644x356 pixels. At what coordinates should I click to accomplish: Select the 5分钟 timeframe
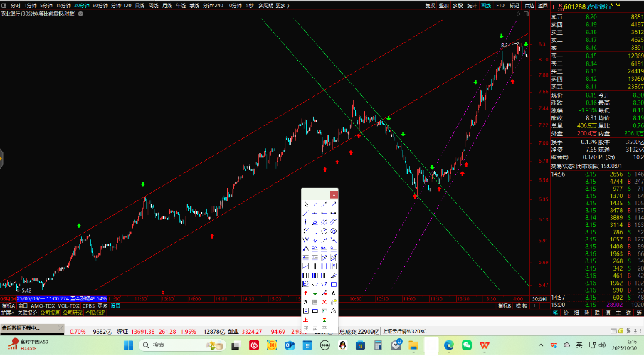[x=46, y=6]
